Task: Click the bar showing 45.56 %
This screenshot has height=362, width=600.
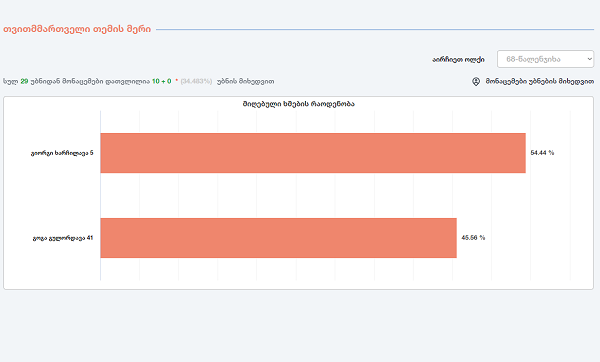Action: click(279, 238)
